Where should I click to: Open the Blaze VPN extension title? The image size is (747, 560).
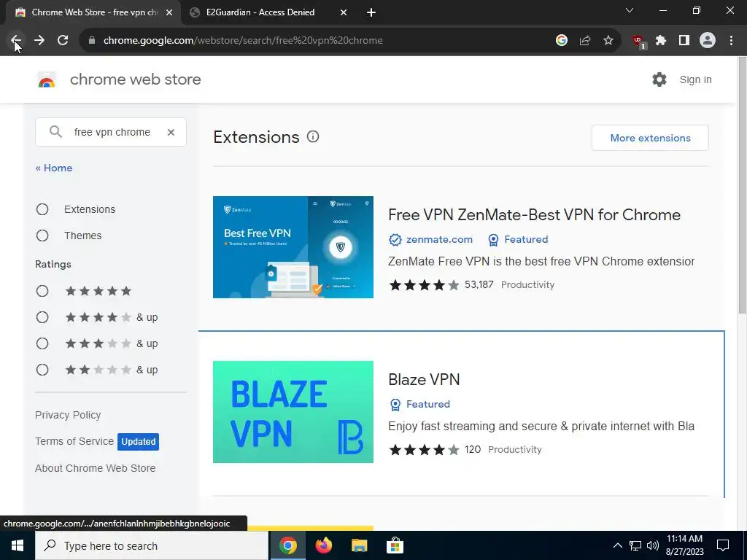click(x=424, y=379)
